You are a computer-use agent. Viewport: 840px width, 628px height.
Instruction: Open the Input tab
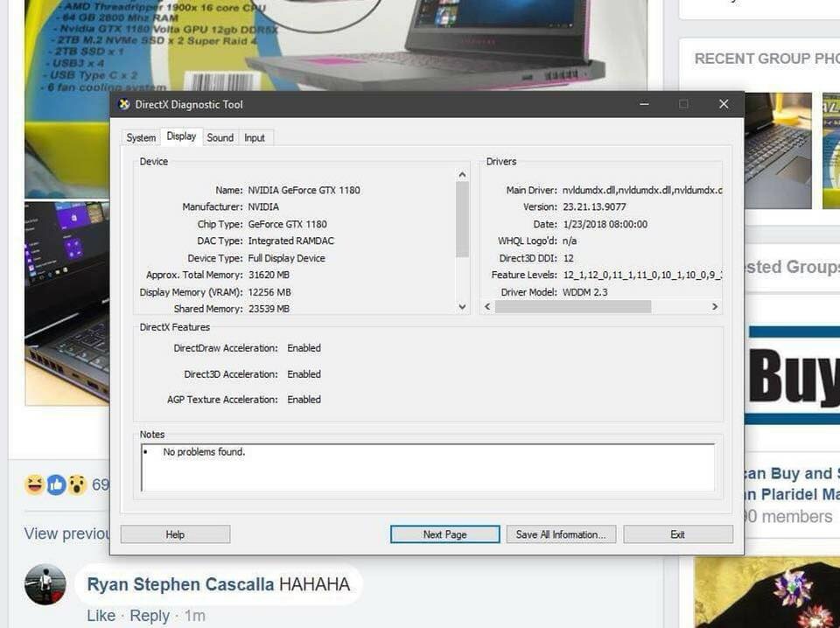coord(255,137)
